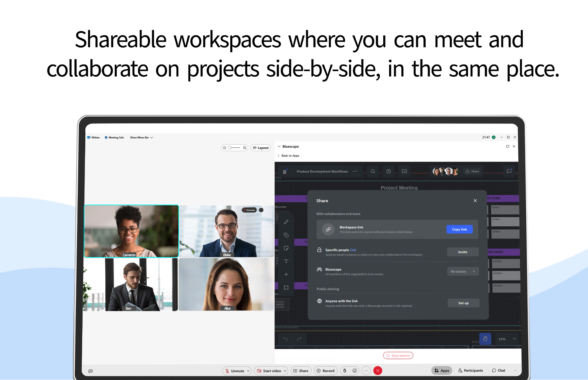Screen dimensions: 588x380
Task: Click the undo arrow in Bluescape
Action: click(x=286, y=339)
